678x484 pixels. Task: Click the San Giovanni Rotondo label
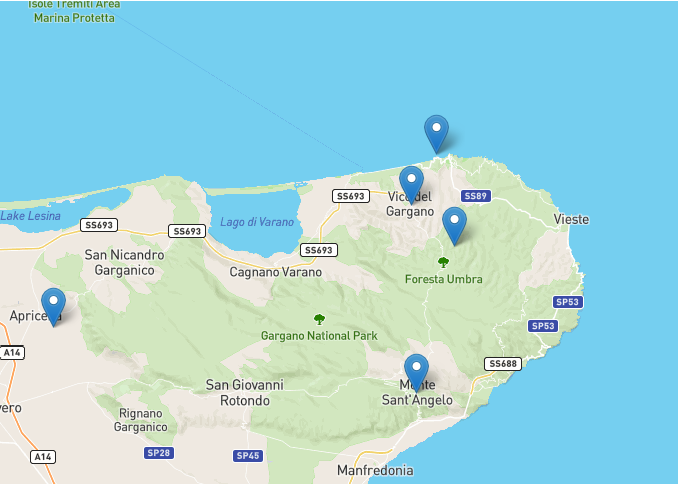pos(245,392)
